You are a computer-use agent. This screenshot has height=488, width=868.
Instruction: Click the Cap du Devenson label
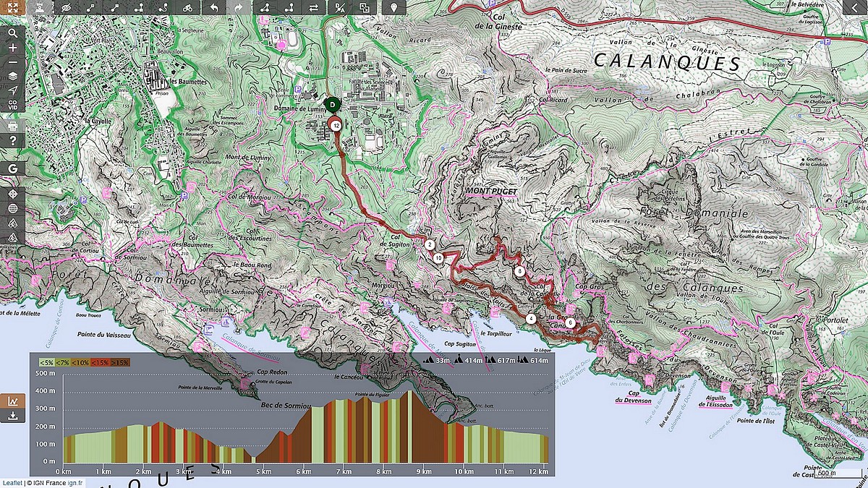pos(634,397)
